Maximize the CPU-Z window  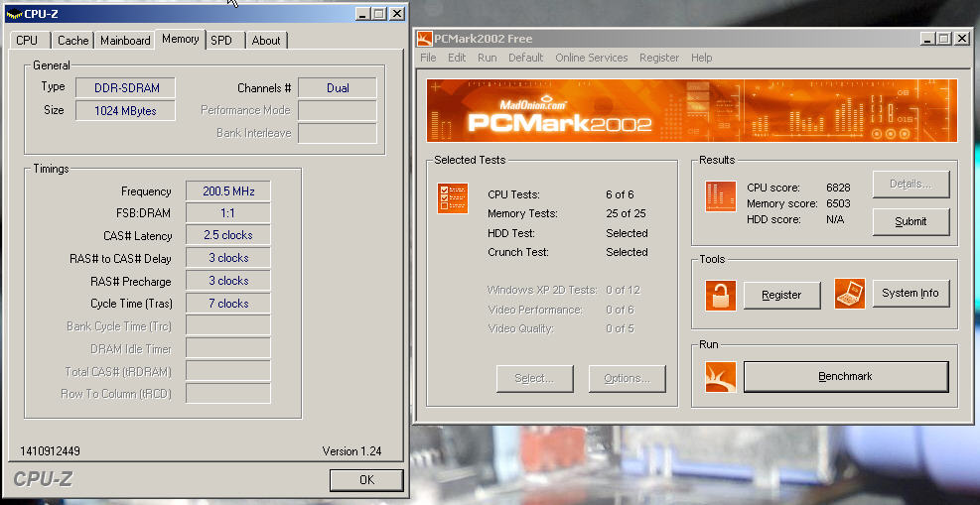pos(379,13)
